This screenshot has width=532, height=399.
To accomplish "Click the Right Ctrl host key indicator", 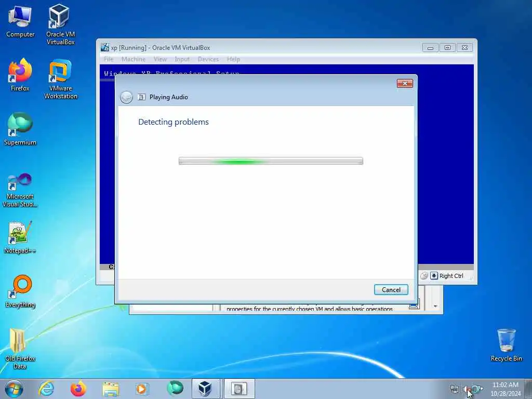I will pyautogui.click(x=451, y=276).
